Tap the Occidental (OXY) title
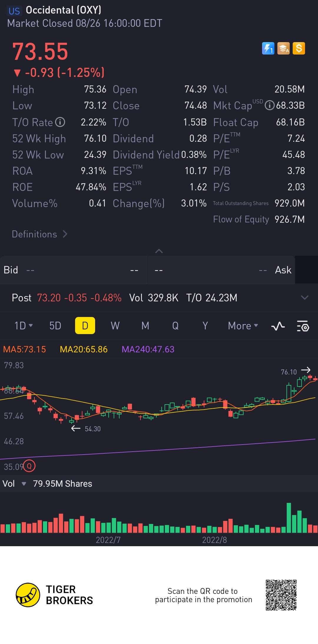The image size is (318, 644). coord(64,10)
